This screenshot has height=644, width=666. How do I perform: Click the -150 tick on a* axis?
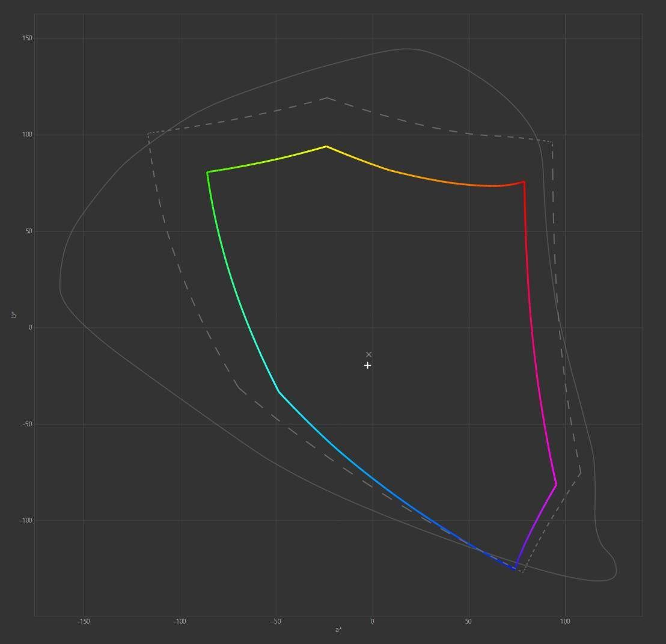[x=83, y=621]
